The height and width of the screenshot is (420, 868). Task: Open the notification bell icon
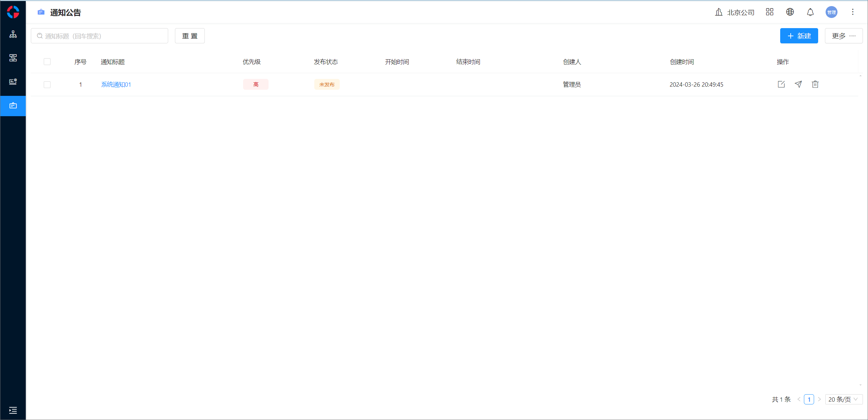click(x=810, y=12)
